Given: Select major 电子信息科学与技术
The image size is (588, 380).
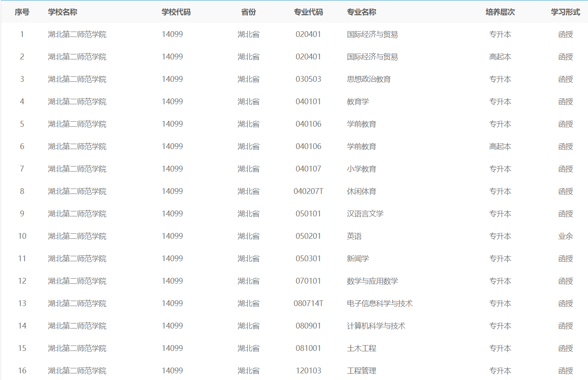Looking at the screenshot, I should (380, 304).
